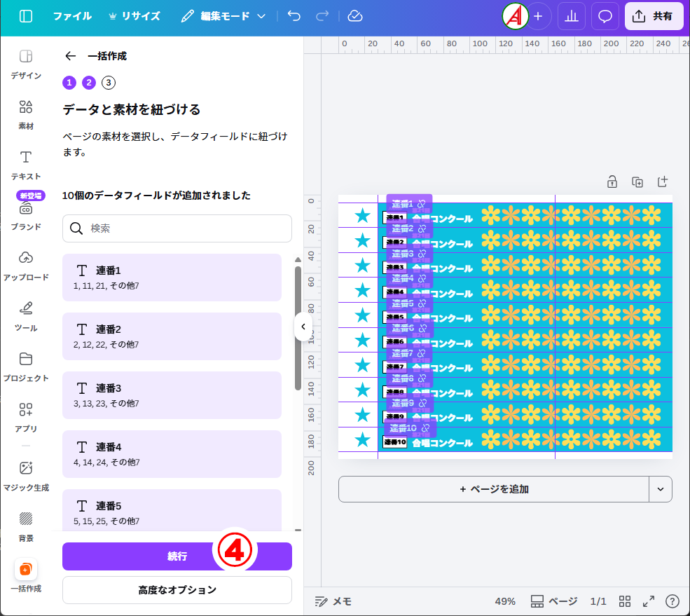Viewport: 690px width, 616px height.
Task: Open the マジック生成 panel
Action: [x=26, y=475]
